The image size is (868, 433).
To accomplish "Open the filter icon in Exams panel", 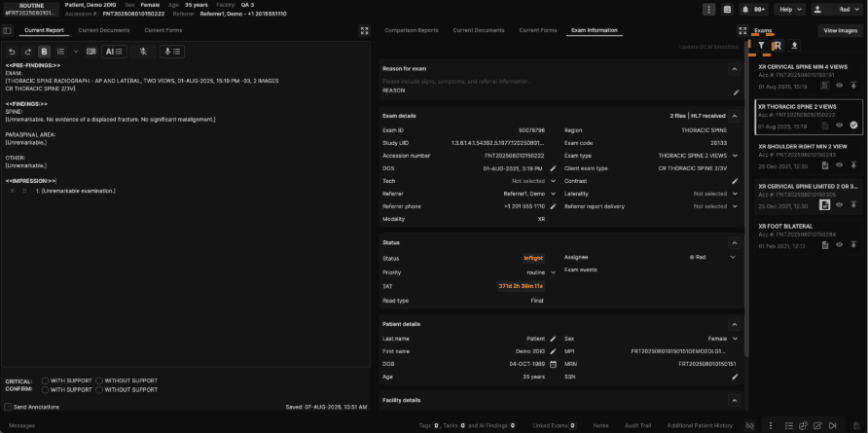I will pos(762,46).
